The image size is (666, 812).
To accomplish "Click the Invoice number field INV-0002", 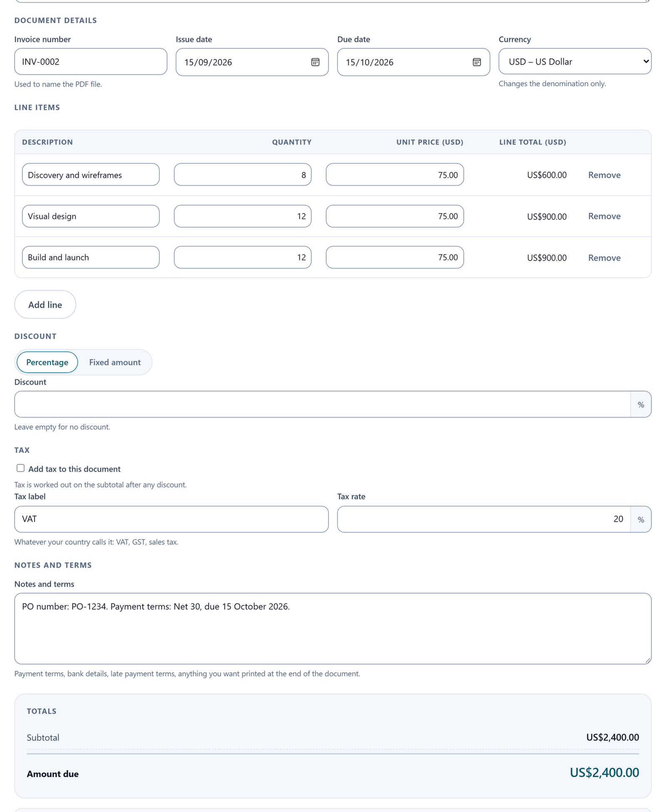I will click(91, 62).
